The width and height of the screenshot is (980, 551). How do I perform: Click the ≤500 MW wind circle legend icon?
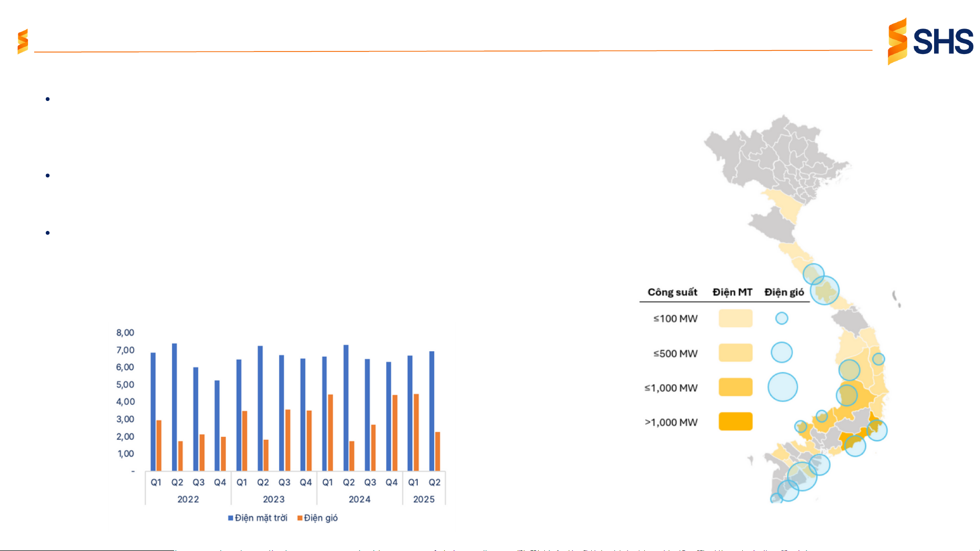782,352
